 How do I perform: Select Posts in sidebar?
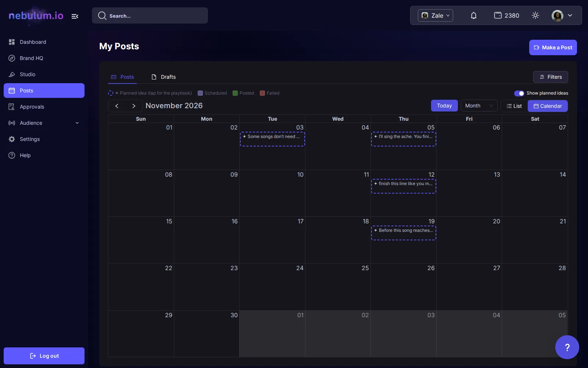pyautogui.click(x=44, y=91)
